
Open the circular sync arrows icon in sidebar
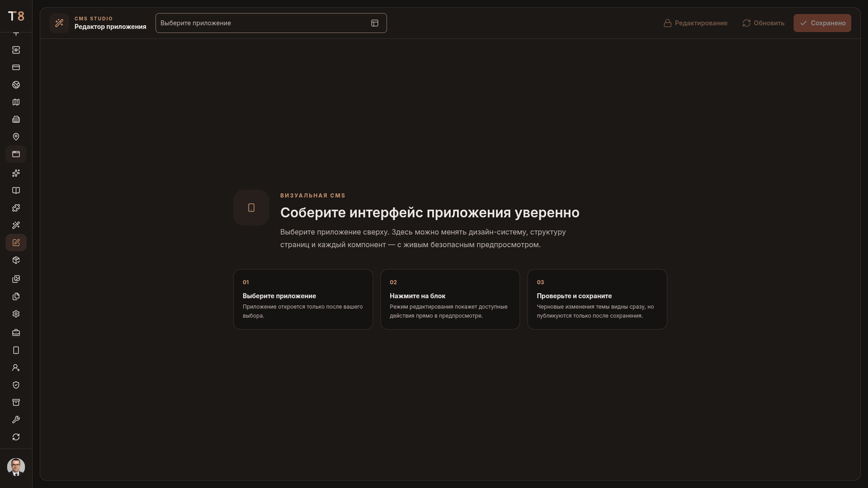[16, 437]
